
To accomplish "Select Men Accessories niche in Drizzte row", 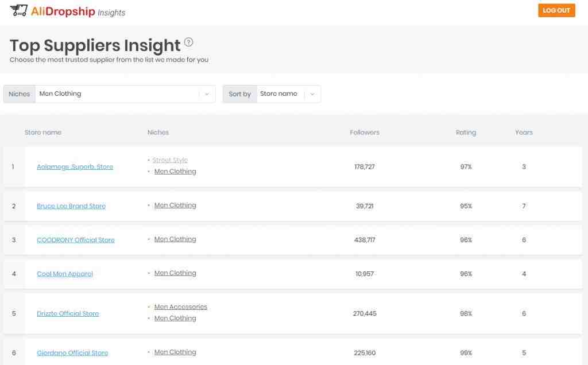I will click(x=181, y=307).
